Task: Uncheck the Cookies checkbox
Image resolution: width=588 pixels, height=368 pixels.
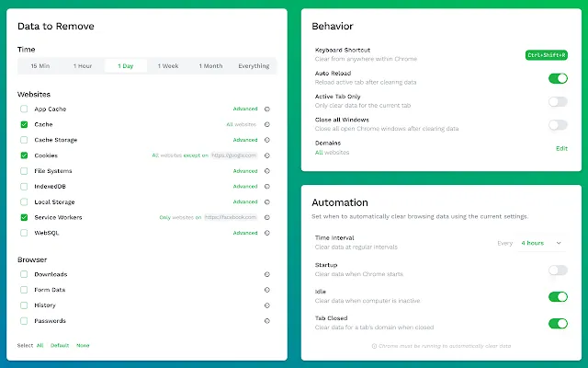Action: [24, 155]
